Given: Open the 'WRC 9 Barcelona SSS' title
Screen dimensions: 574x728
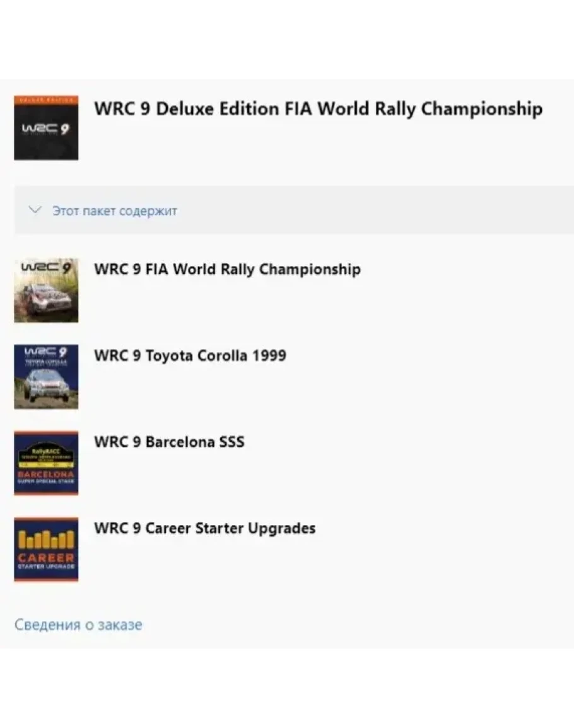Looking at the screenshot, I should tap(169, 442).
